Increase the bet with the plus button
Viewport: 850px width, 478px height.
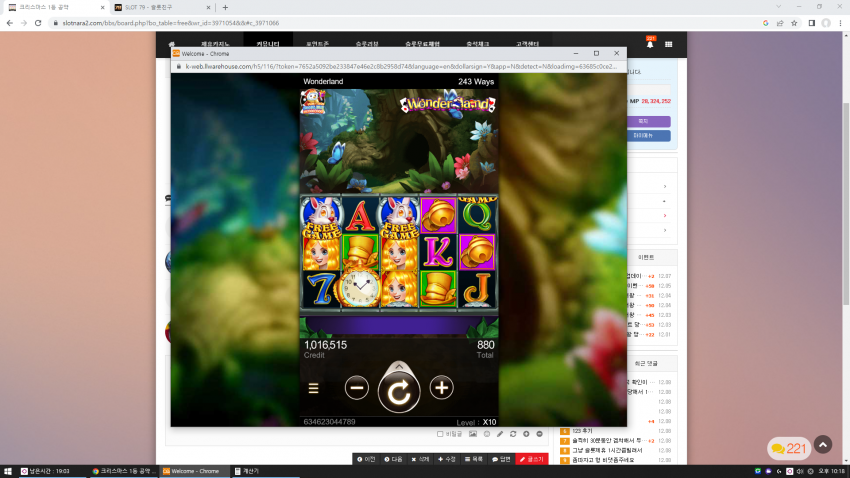441,388
